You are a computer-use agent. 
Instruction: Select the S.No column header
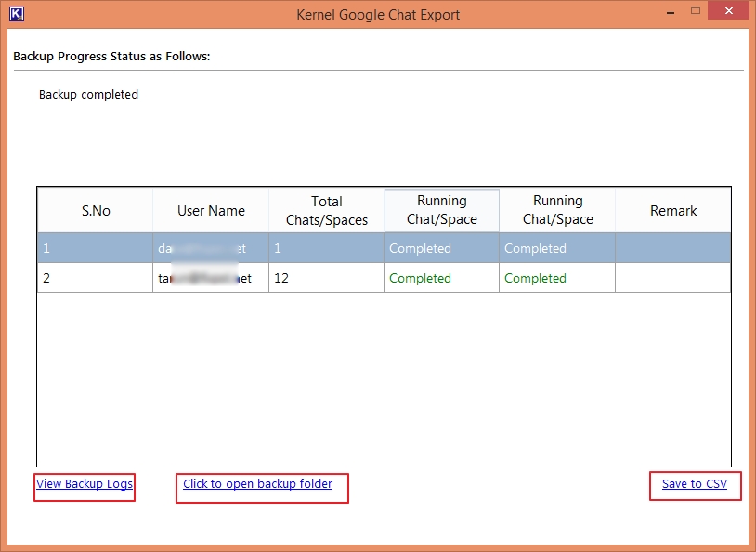point(96,210)
